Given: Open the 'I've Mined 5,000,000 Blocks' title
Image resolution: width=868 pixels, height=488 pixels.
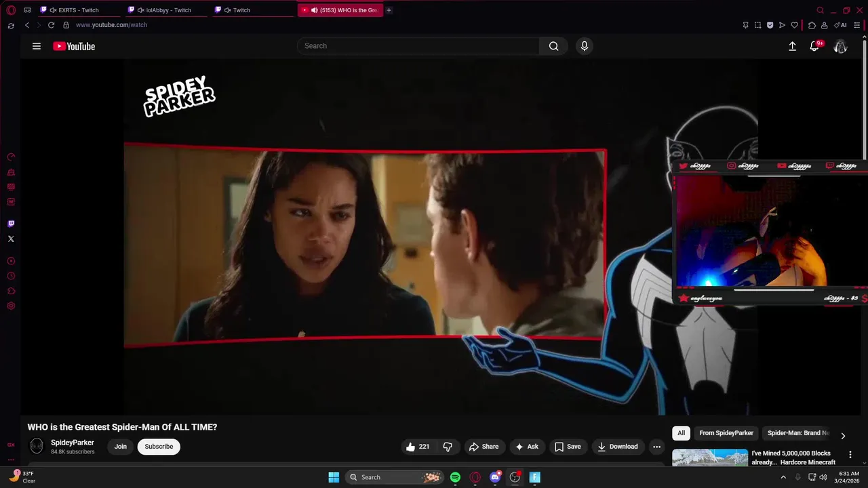Looking at the screenshot, I should (x=793, y=457).
